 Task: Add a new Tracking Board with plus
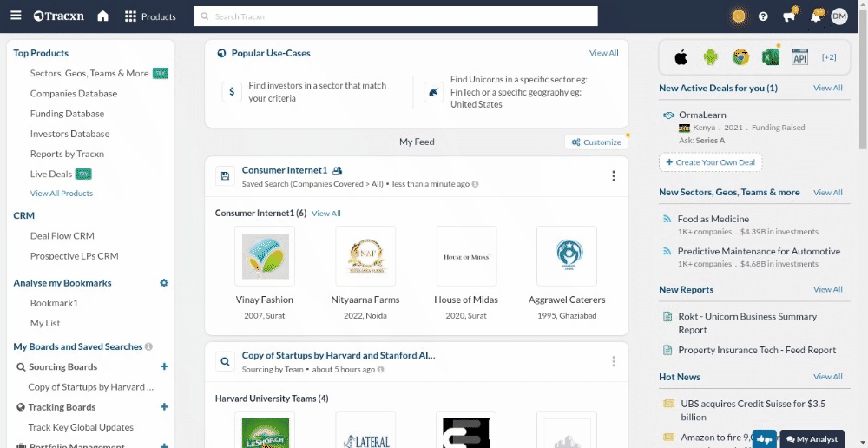pyautogui.click(x=164, y=407)
